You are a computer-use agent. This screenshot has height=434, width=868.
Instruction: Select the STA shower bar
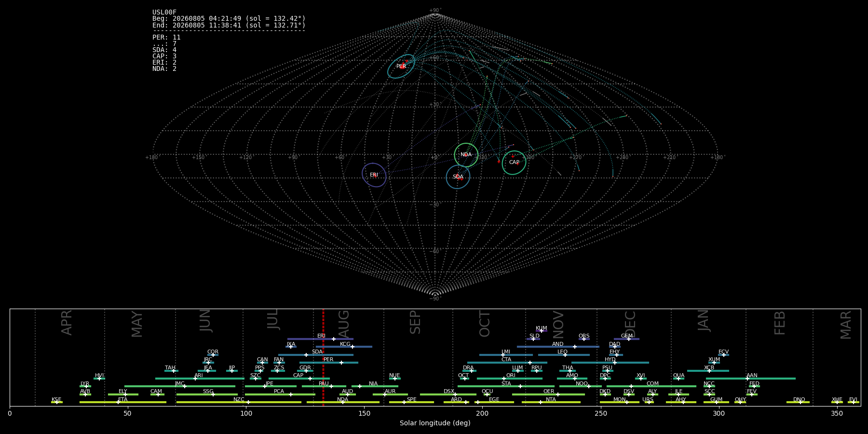pos(506,386)
